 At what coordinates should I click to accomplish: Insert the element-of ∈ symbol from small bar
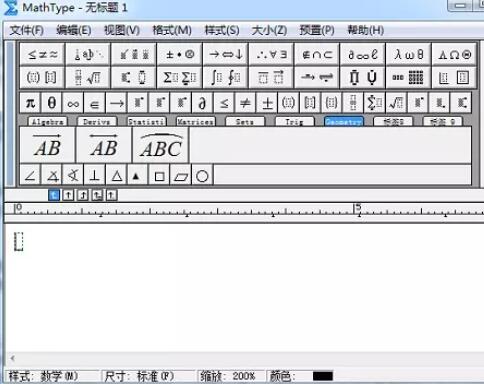tap(95, 103)
